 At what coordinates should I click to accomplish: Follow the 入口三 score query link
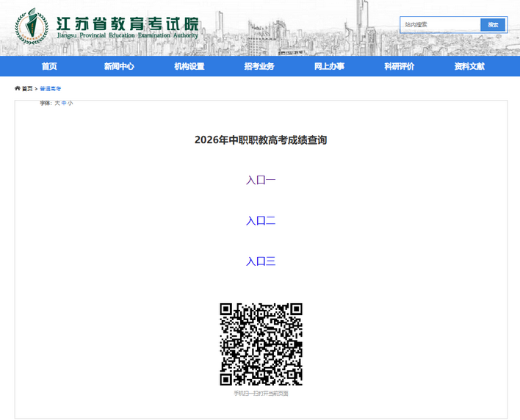tap(261, 261)
